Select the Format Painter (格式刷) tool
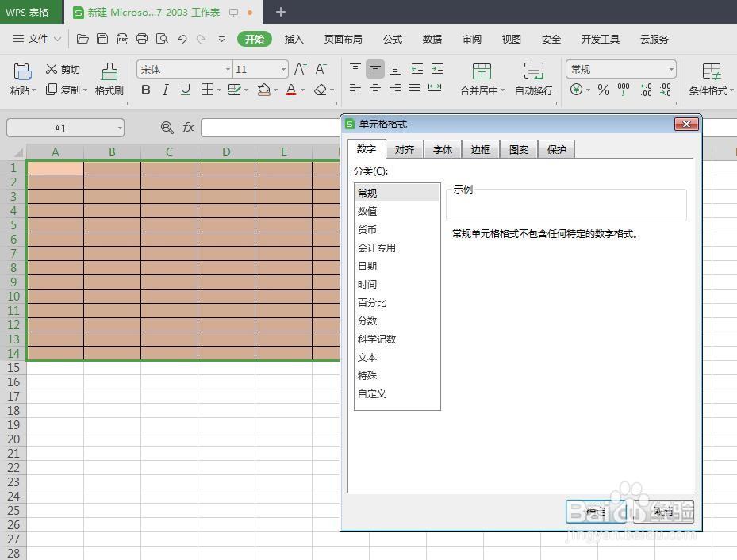 (x=109, y=79)
